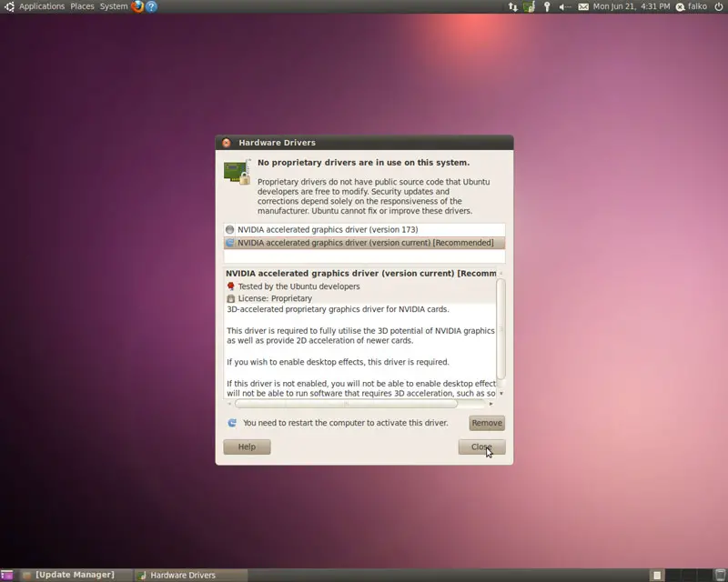Click '3D-accelerated proprietary graphics driver' description line
The image size is (728, 582).
point(338,309)
